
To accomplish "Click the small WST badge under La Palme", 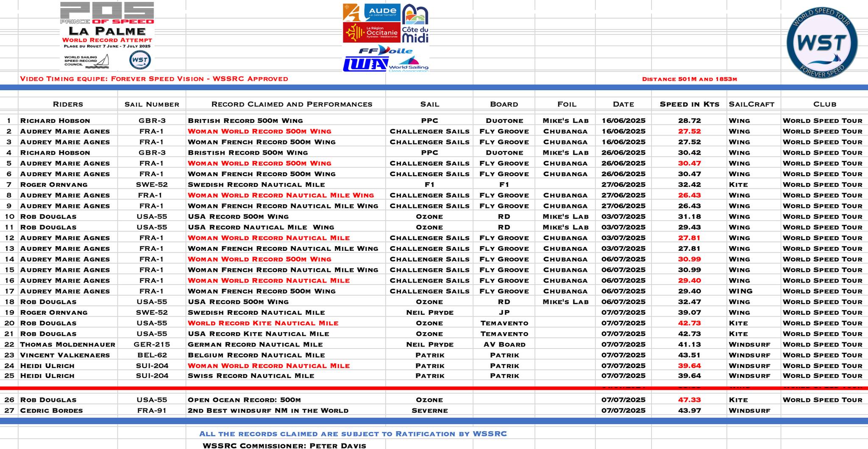I will (x=139, y=60).
